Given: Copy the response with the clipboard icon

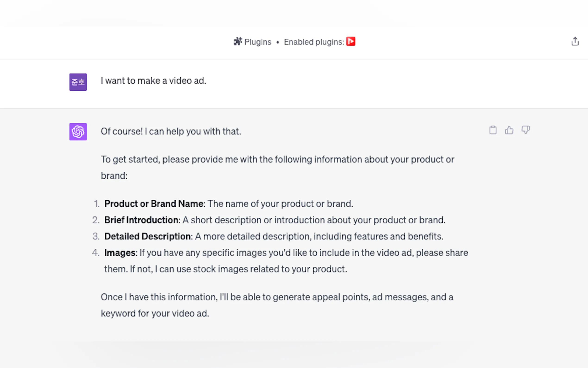Looking at the screenshot, I should point(493,130).
